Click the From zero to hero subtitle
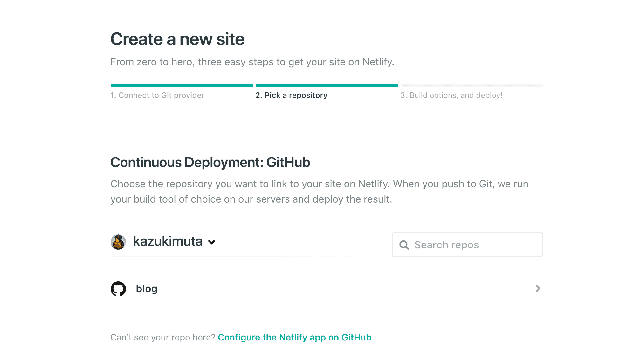The height and width of the screenshot is (364, 620). (x=252, y=62)
